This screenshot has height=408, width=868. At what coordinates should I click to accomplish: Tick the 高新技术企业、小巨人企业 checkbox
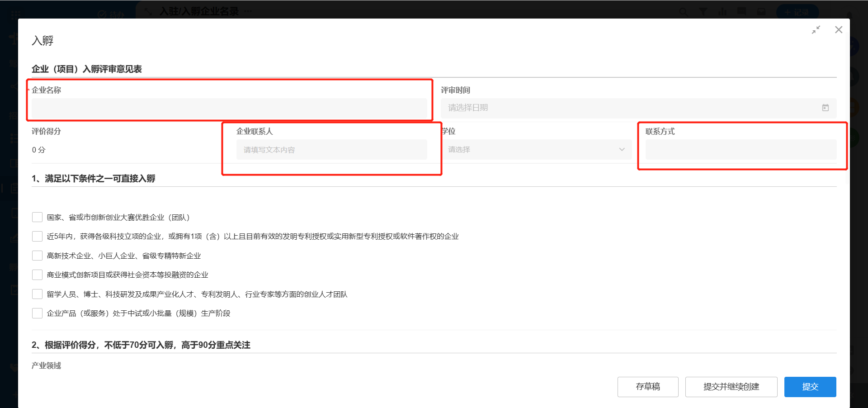[x=38, y=256]
